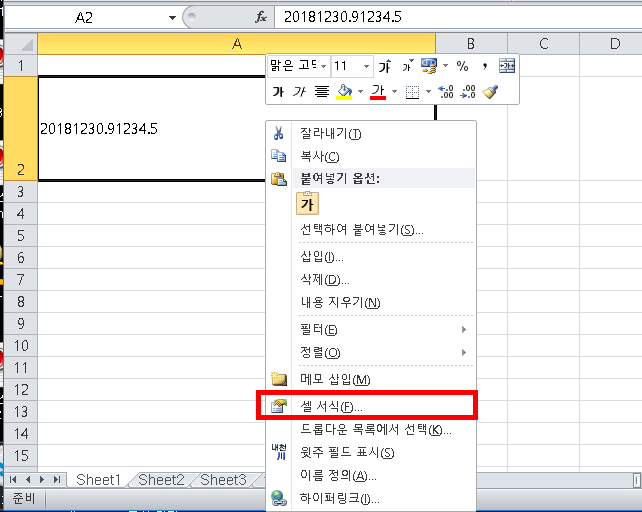Click the 메모 삽입 note icon
This screenshot has width=642, height=512.
279,379
